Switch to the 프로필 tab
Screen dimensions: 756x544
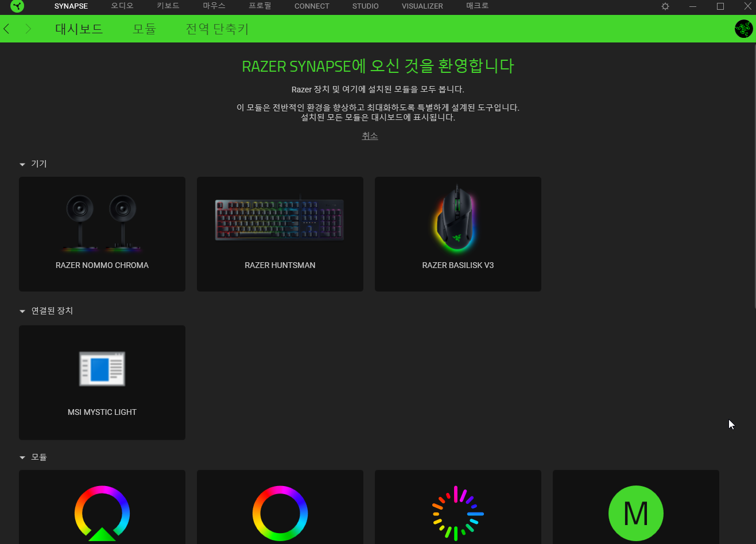[x=260, y=6]
